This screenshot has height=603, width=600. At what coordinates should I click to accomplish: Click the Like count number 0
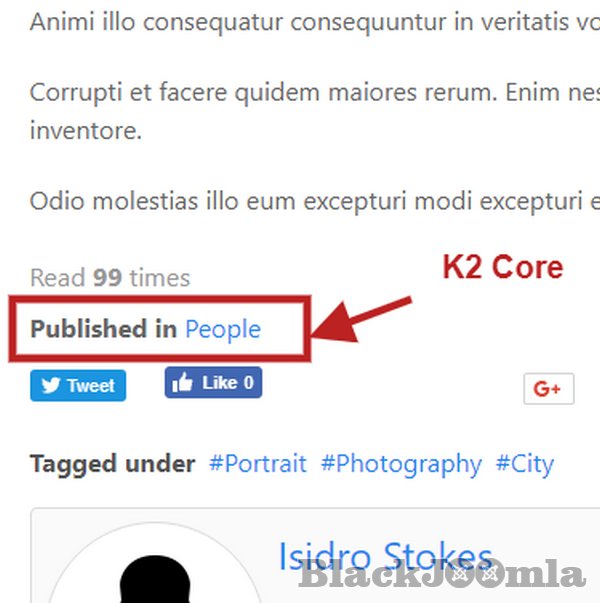[x=248, y=383]
